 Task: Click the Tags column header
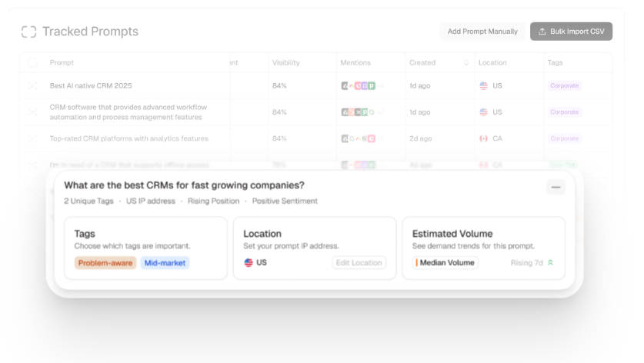point(555,62)
